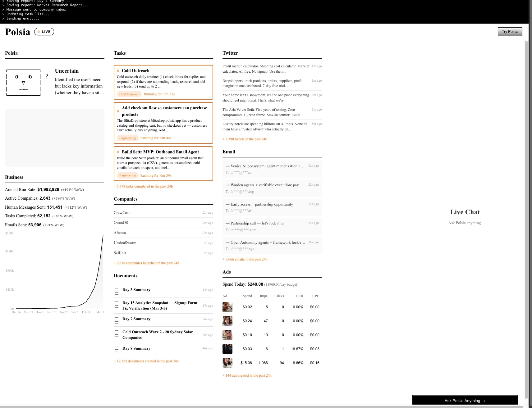The width and height of the screenshot is (532, 408).
Task: Open the Cold Outreach task card title
Action: pos(135,71)
